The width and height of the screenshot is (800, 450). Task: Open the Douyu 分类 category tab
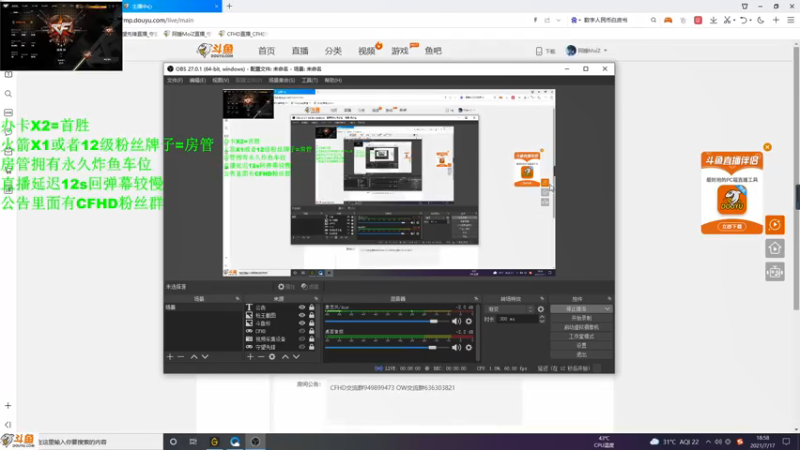point(333,51)
